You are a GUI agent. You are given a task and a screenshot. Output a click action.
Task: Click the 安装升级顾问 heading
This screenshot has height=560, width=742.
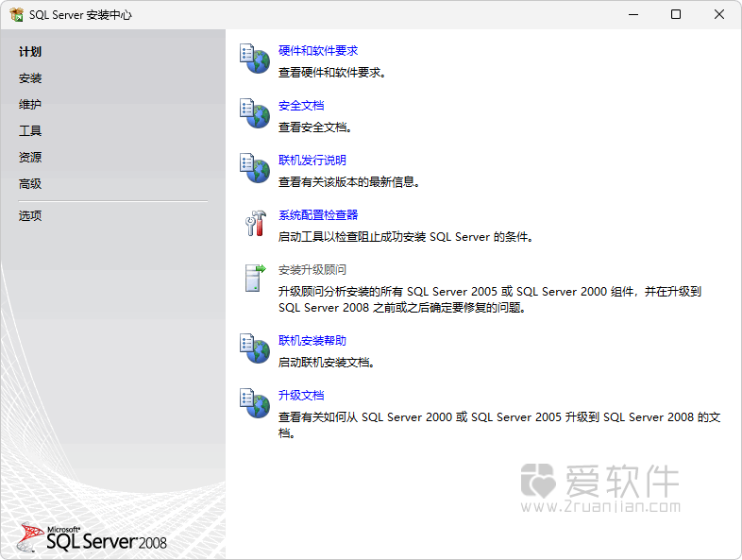pos(312,270)
